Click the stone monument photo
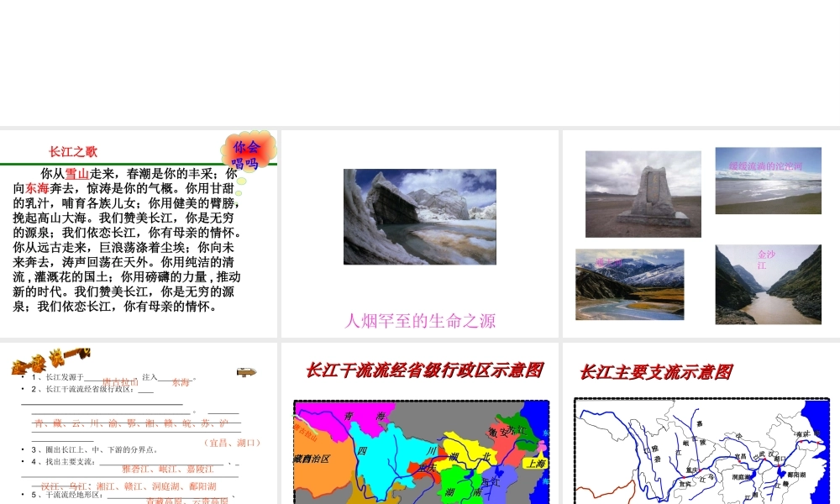This screenshot has height=504, width=840. (x=643, y=194)
